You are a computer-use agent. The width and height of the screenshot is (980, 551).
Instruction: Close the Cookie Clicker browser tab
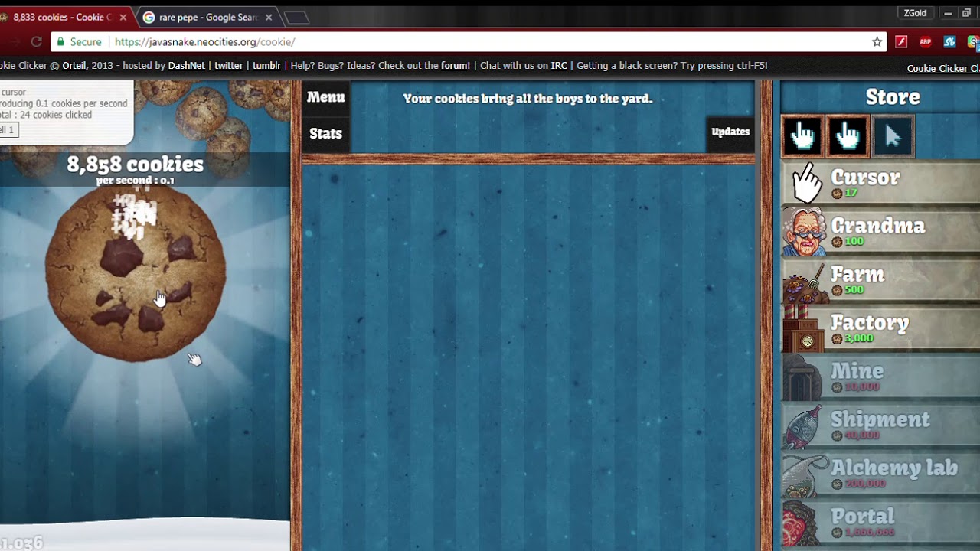[x=123, y=18]
